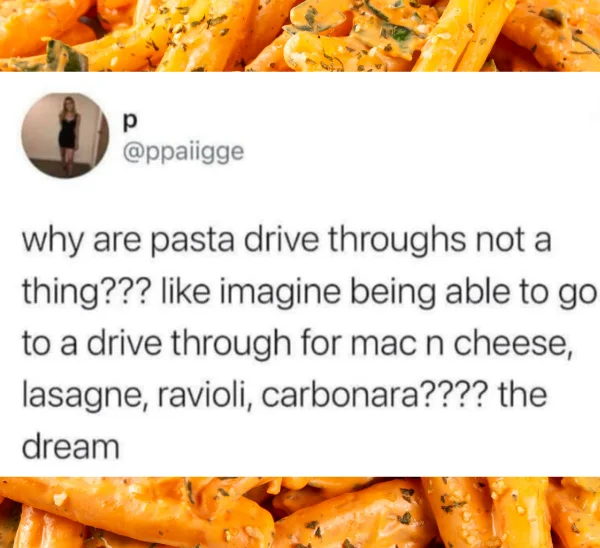Open the @ppaiigge handle link

click(183, 153)
